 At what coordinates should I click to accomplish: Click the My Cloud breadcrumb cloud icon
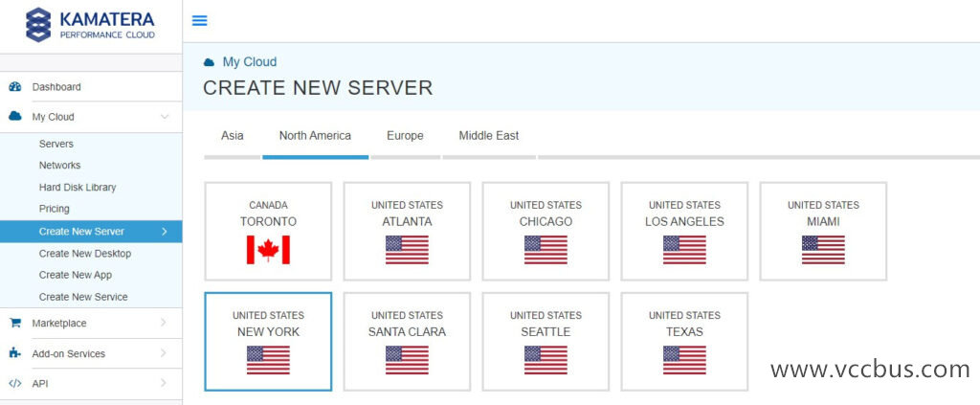pyautogui.click(x=209, y=62)
